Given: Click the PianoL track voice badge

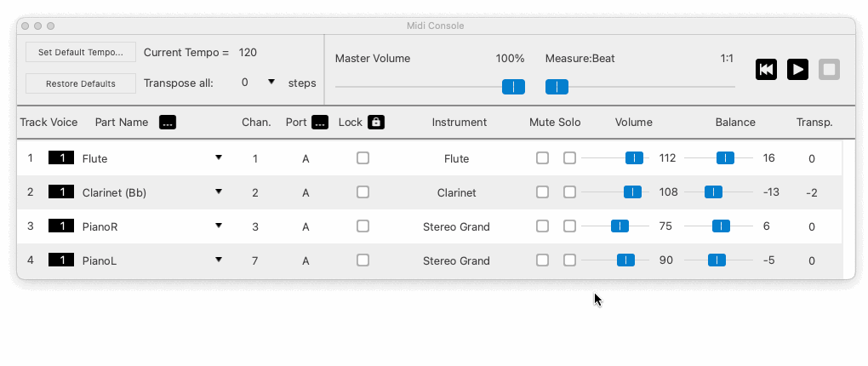Looking at the screenshot, I should pyautogui.click(x=61, y=260).
